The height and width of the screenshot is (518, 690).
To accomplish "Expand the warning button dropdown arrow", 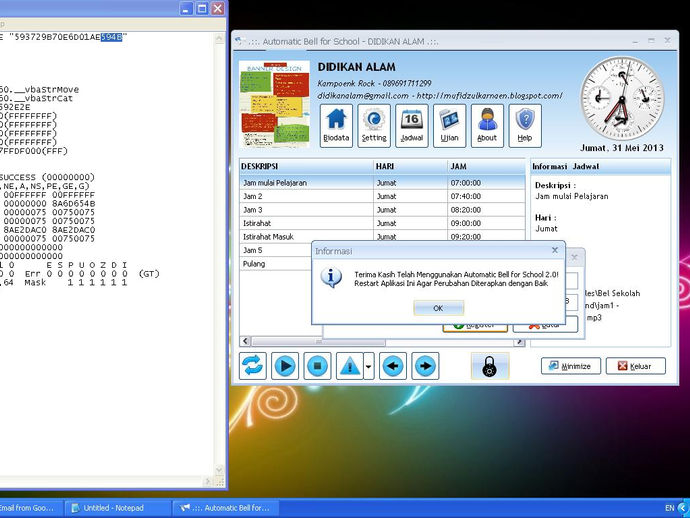I will coord(369,366).
